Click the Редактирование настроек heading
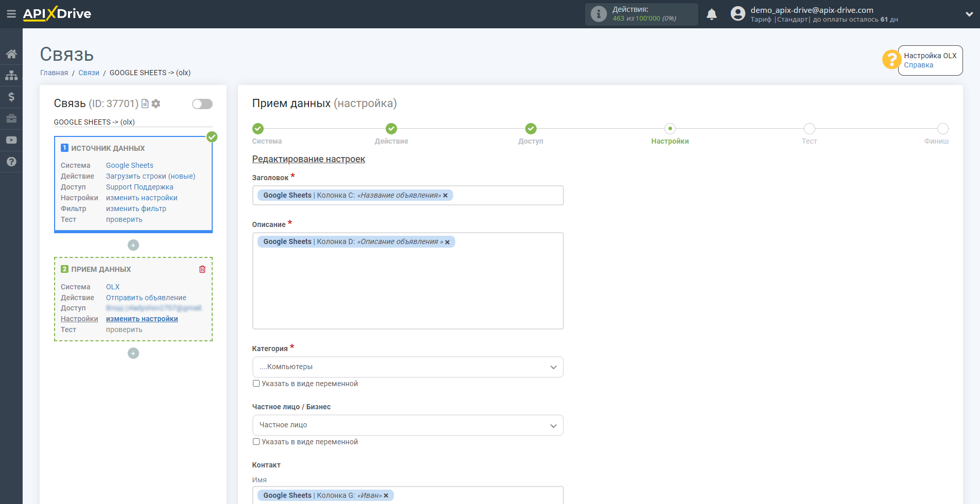The image size is (980, 504). click(x=308, y=159)
